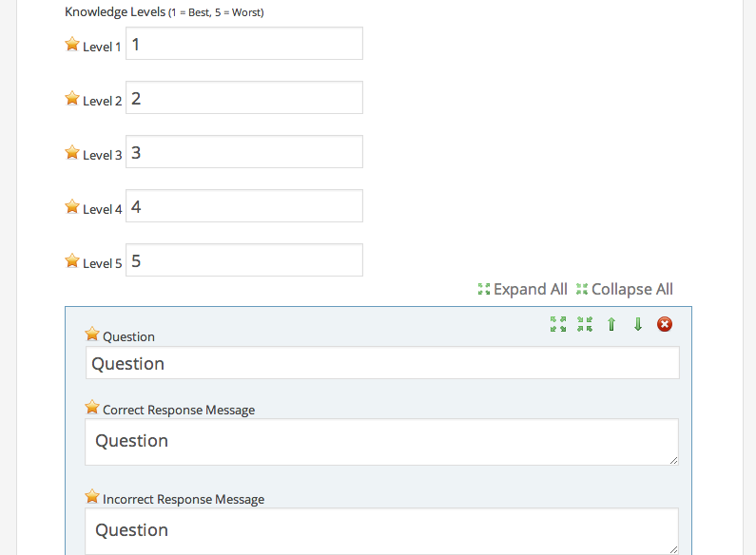Move the question down with the down arrow

click(638, 324)
